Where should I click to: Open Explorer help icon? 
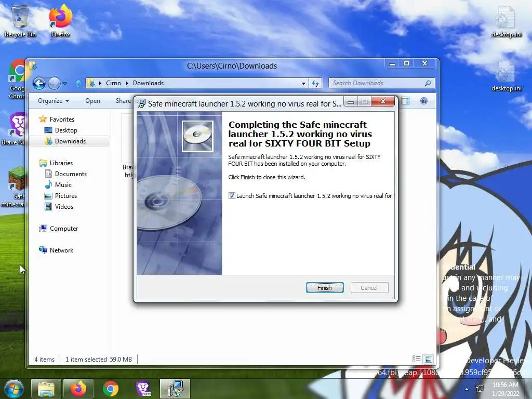click(424, 101)
